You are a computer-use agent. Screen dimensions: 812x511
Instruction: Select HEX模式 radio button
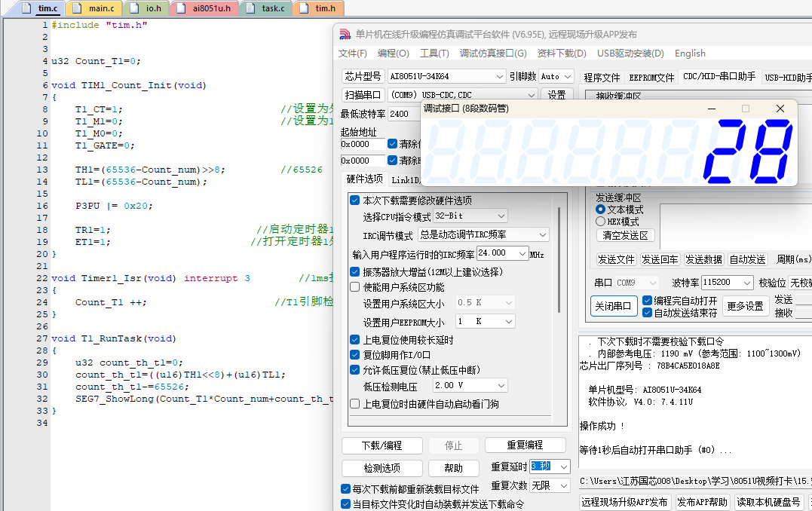coord(601,222)
